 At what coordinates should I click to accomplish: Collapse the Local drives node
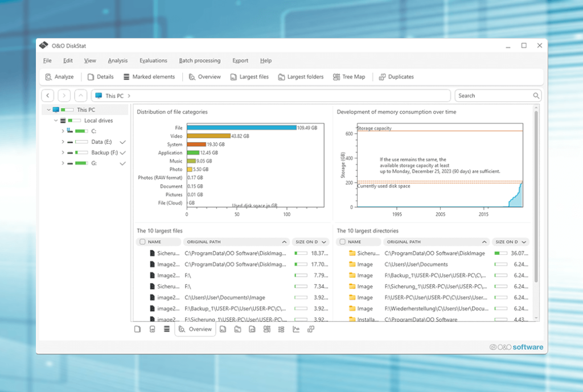tap(56, 121)
